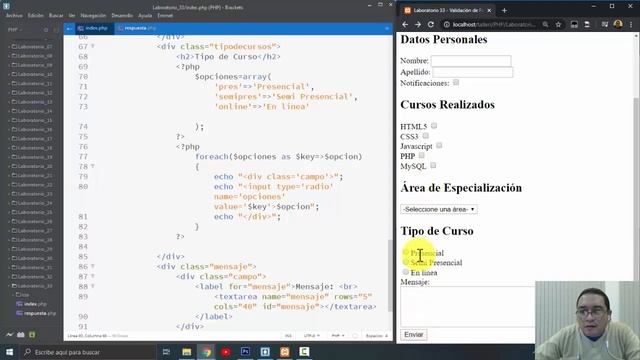Toggle INS insert mode in status bar
This screenshot has height=360, width=640.
coord(288,336)
